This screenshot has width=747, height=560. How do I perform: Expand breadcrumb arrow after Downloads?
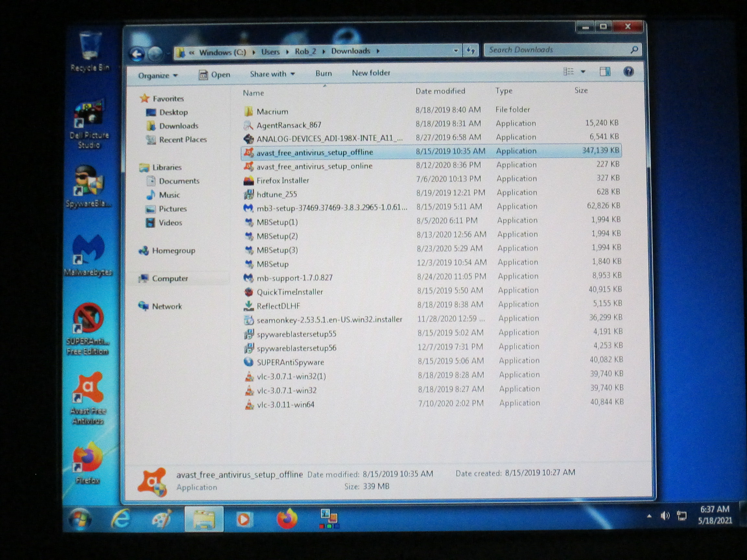click(x=378, y=51)
